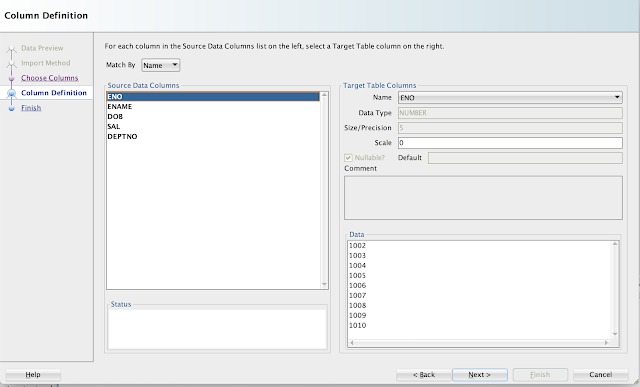Expand the target column Name combo box
Screen dimensions: 640x387
pyautogui.click(x=510, y=98)
